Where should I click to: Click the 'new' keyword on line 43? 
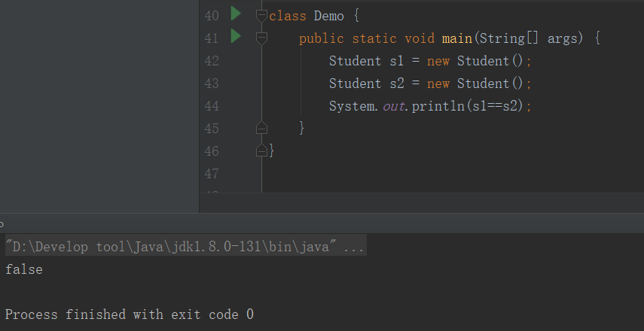coord(438,84)
